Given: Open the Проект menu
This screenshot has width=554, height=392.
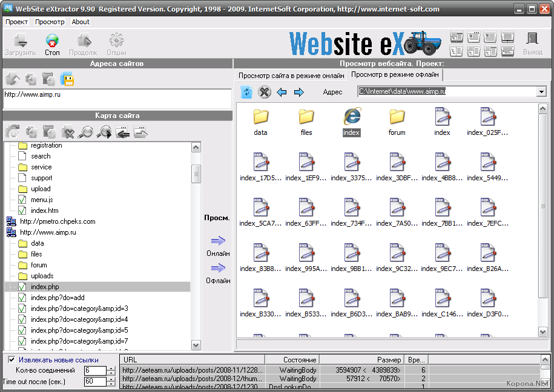Looking at the screenshot, I should [16, 22].
